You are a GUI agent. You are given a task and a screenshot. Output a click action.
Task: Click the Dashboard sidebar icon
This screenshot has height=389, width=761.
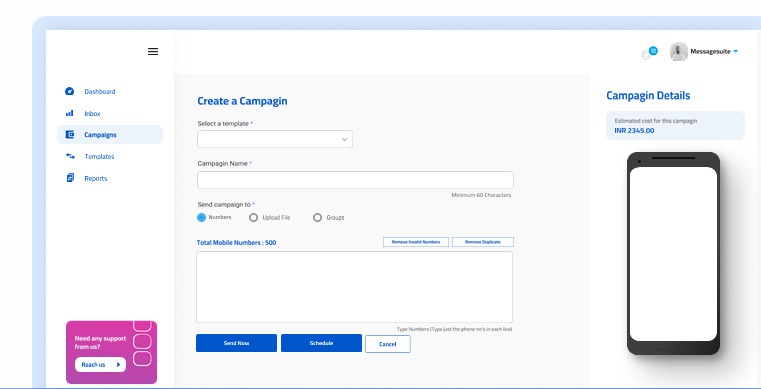coord(69,91)
